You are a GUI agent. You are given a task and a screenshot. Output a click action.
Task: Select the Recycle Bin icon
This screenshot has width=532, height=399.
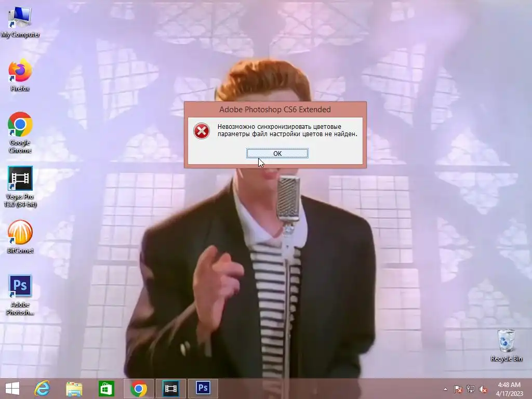click(x=506, y=345)
